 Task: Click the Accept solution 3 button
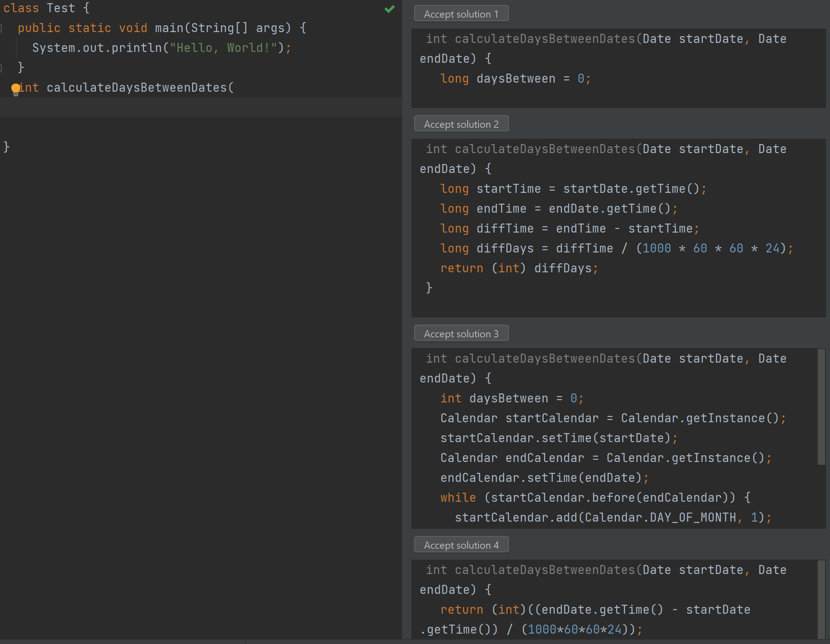[461, 334]
